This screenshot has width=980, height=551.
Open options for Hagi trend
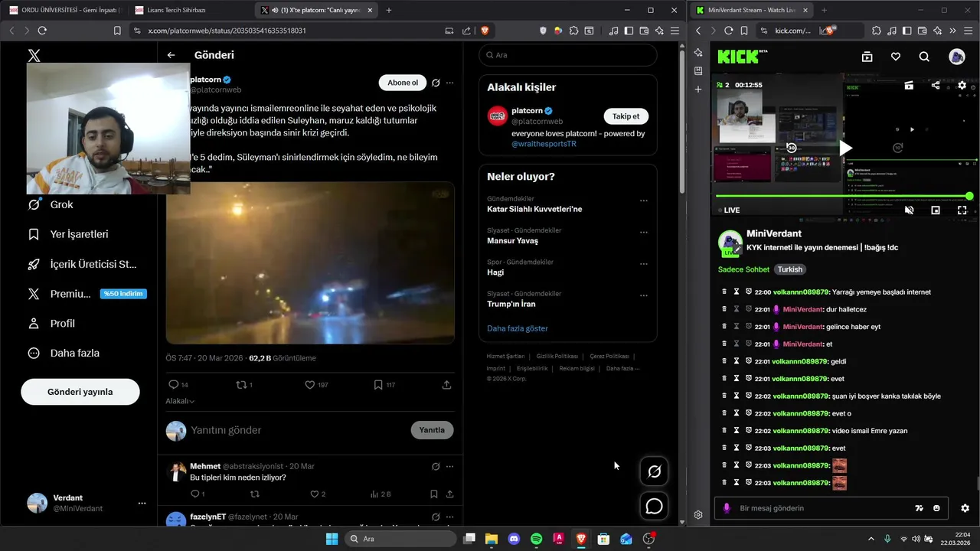[x=643, y=264]
